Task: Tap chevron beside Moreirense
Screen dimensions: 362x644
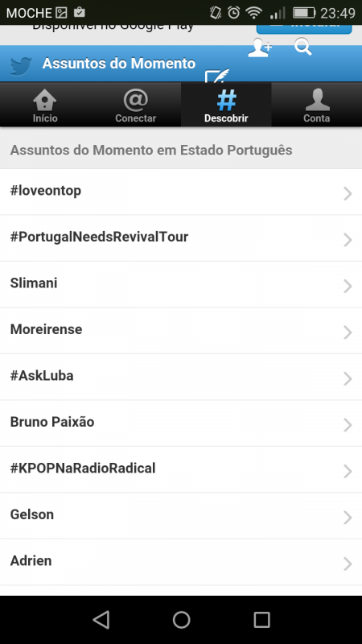Action: tap(348, 332)
